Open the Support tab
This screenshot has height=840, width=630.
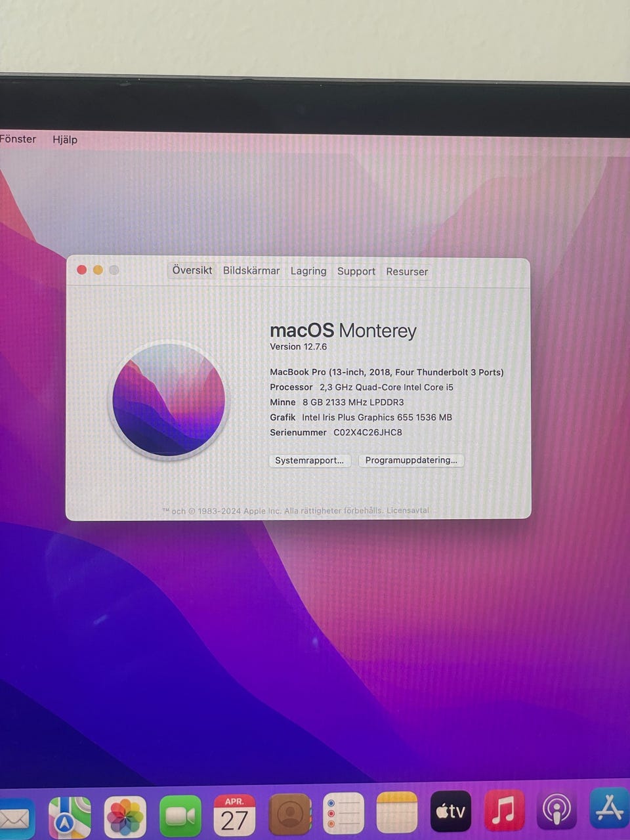(356, 271)
